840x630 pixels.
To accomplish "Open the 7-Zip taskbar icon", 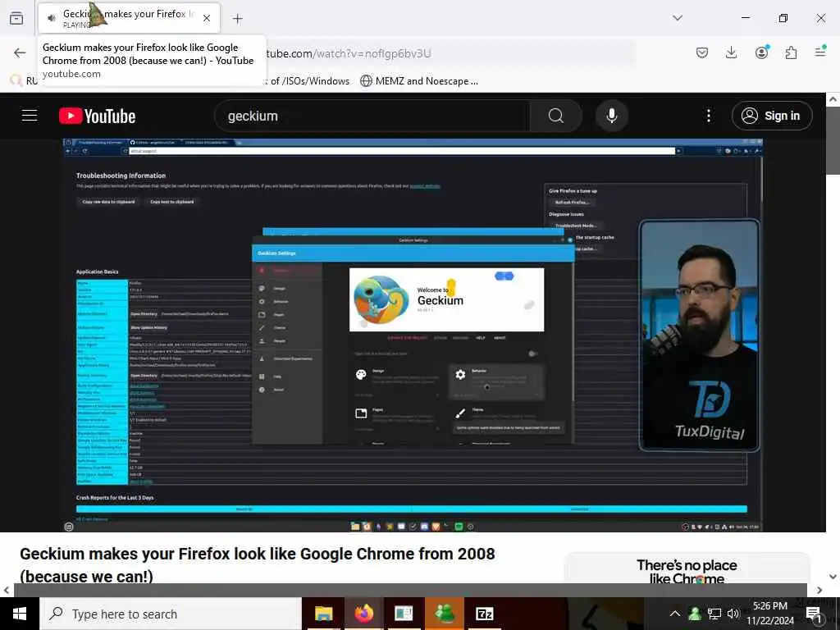I will click(484, 614).
